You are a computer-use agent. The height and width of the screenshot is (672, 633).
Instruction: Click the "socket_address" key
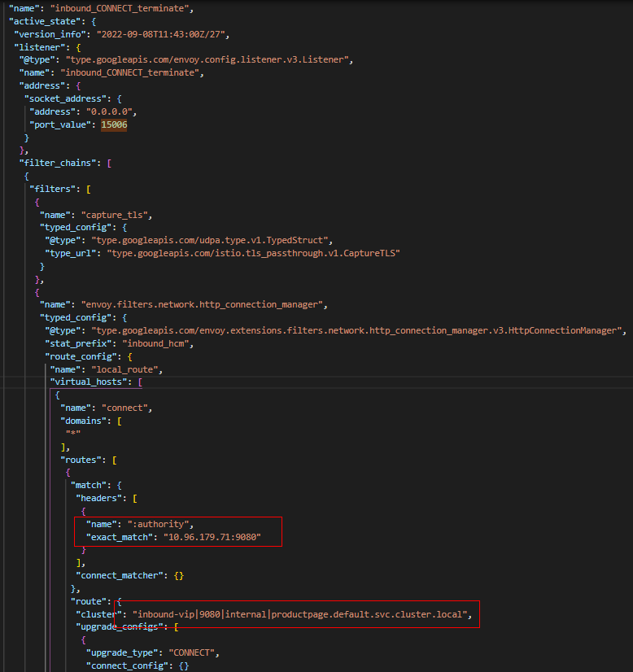pyautogui.click(x=62, y=98)
